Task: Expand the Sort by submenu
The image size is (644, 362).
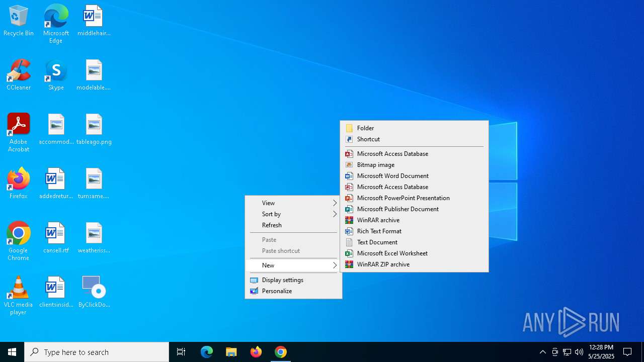Action: point(293,214)
